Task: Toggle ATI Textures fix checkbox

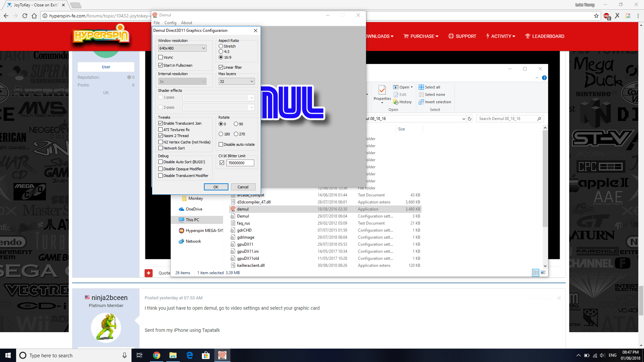Action: [161, 130]
